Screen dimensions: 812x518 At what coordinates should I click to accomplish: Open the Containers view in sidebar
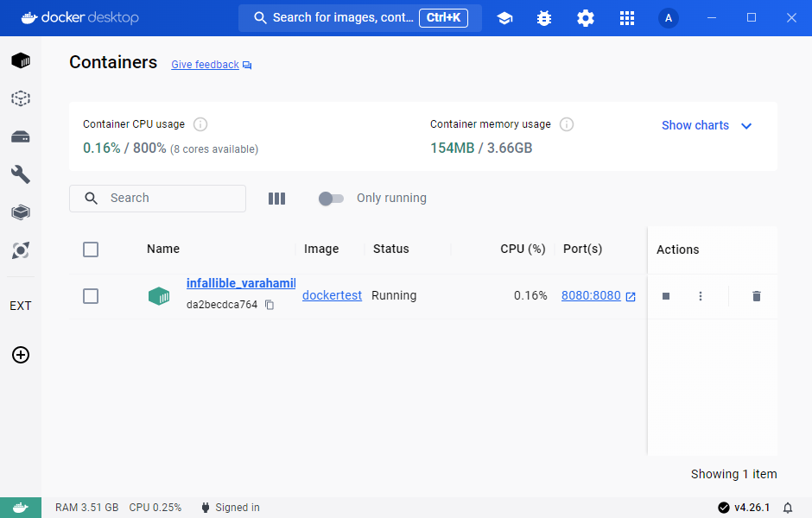[x=21, y=60]
